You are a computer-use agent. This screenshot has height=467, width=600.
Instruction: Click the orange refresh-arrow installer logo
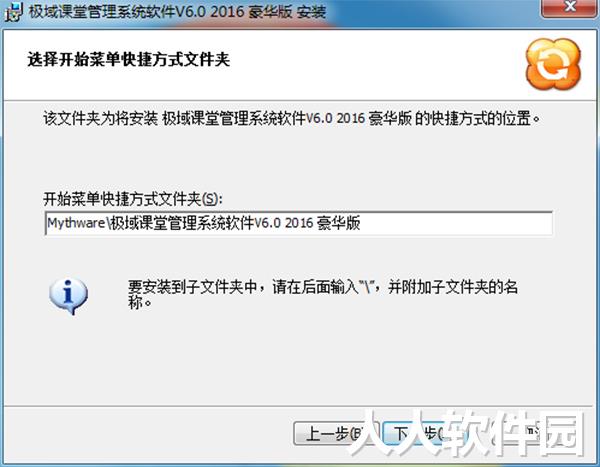pos(553,64)
